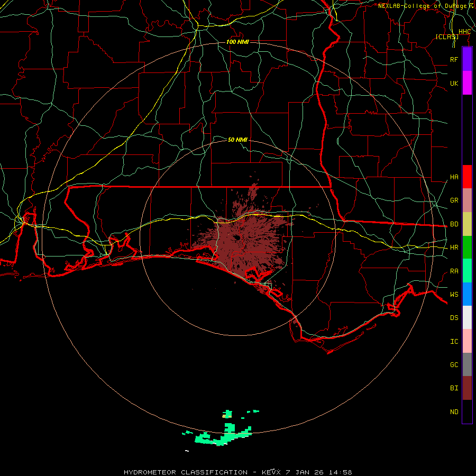Viewport: 476px width, 476px height.
Task: Click the 100 NMI range ring label
Action: tap(237, 42)
